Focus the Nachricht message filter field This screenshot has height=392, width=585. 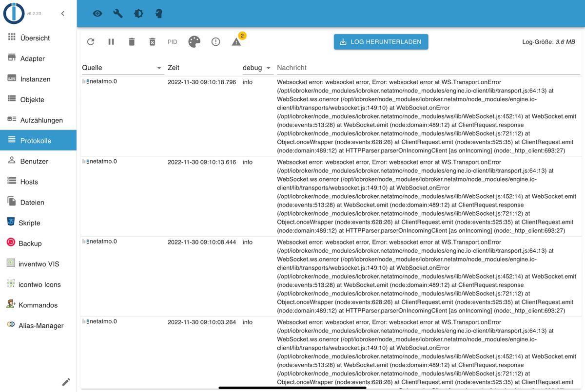pos(428,68)
